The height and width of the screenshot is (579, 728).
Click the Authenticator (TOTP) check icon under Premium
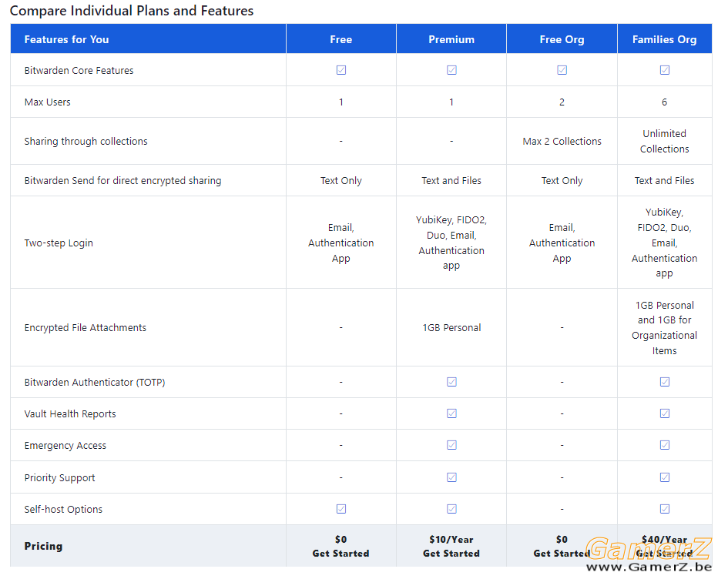click(451, 382)
